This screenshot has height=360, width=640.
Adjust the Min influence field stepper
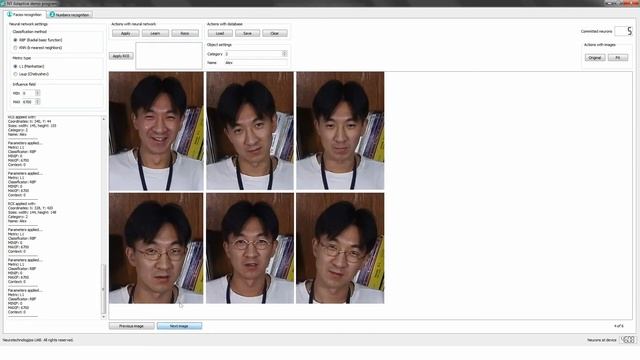pos(38,93)
